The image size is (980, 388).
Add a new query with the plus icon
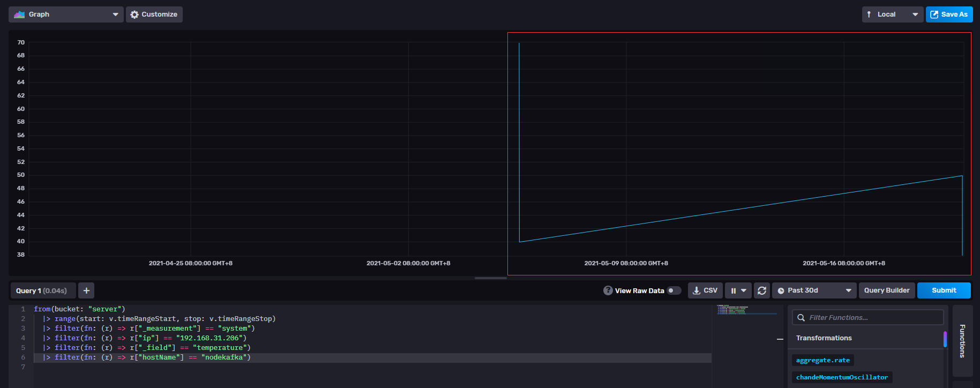86,290
